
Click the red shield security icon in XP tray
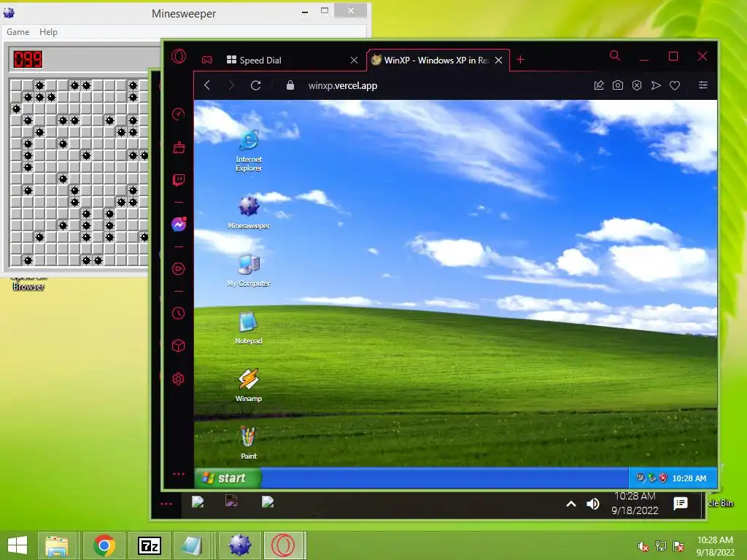pos(663,478)
